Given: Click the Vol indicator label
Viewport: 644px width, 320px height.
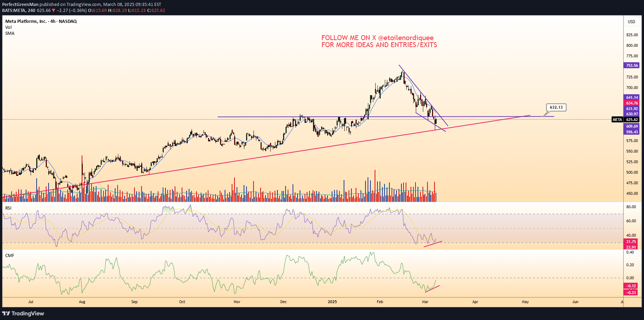Looking at the screenshot, I should [8, 27].
